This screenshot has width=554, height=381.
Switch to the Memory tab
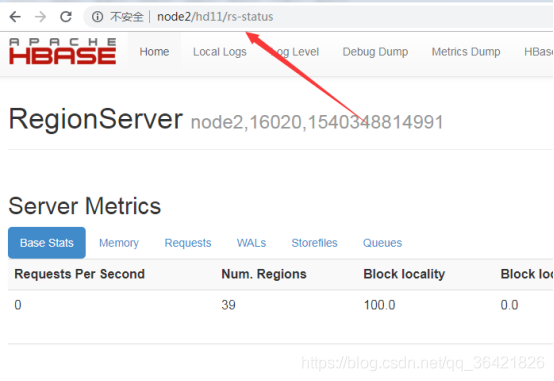click(x=119, y=243)
